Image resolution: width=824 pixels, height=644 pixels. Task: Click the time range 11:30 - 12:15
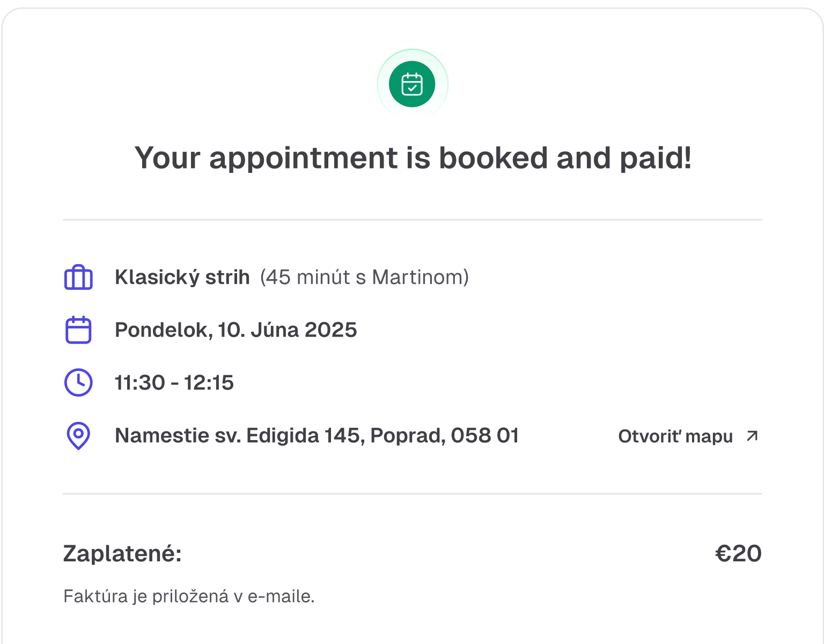point(174,383)
